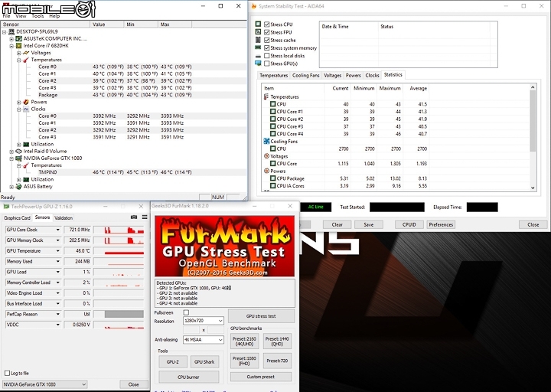Viewport: 551px width, 392px height.
Task: Click the Intel Core i7 6820HK processor icon
Action: pos(18,46)
